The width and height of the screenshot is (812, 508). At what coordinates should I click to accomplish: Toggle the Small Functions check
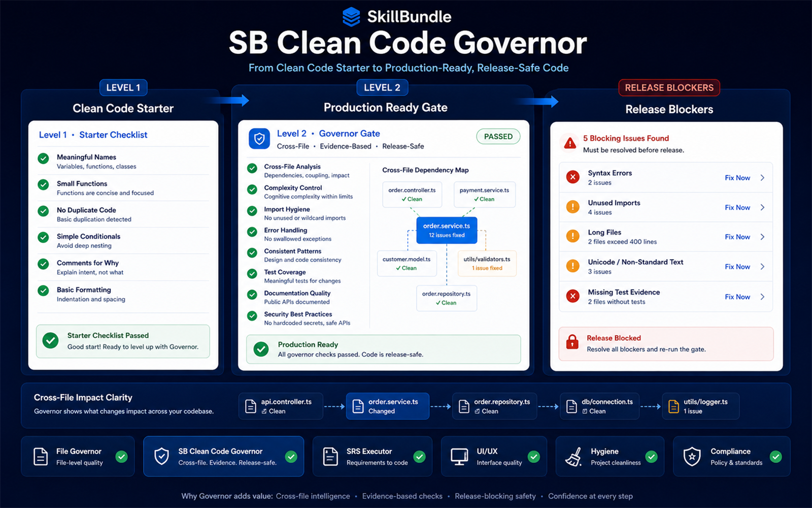(x=44, y=184)
